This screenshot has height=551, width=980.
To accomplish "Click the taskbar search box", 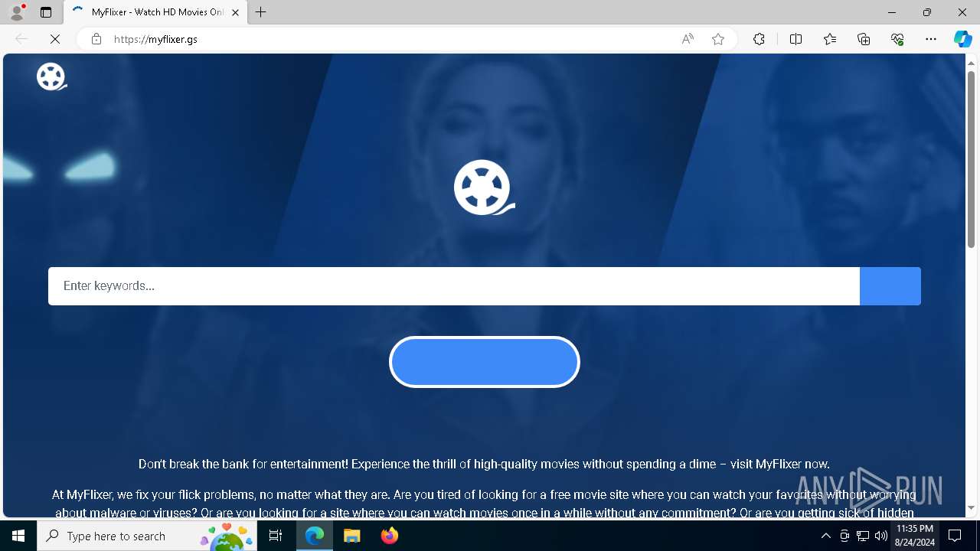I will pyautogui.click(x=149, y=536).
